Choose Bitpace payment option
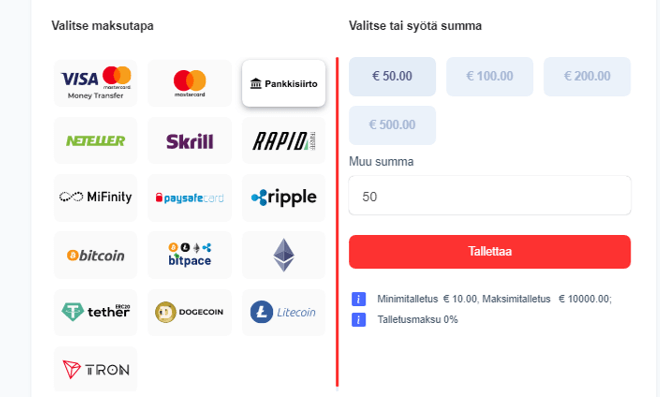The height and width of the screenshot is (397, 660). tap(189, 255)
